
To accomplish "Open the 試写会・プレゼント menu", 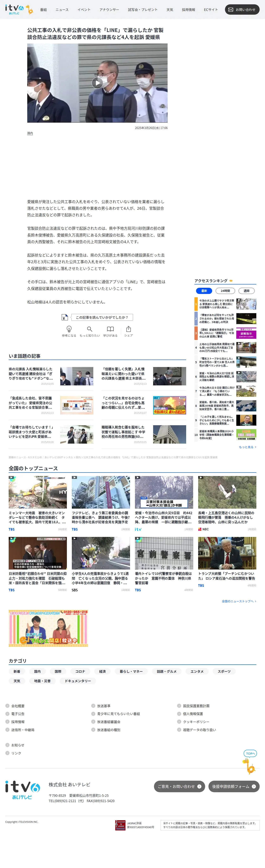I will tap(143, 10).
